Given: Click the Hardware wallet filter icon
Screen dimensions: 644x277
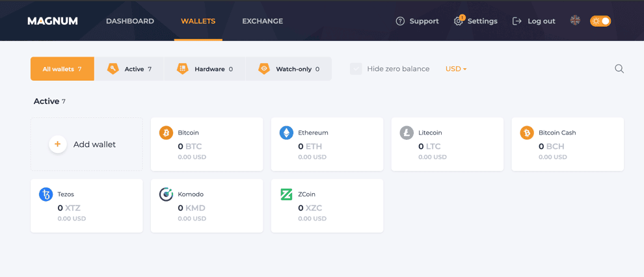Looking at the screenshot, I should 183,68.
